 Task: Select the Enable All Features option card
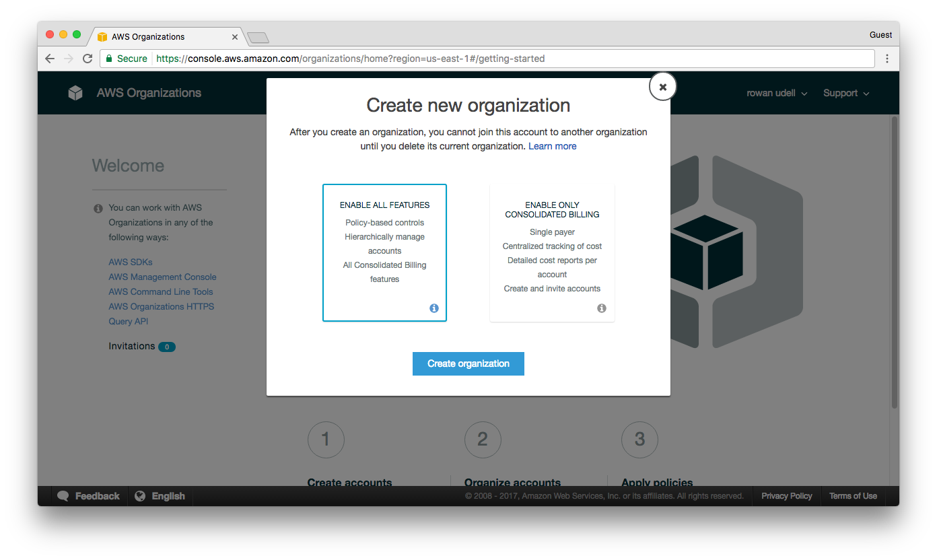[x=384, y=252]
